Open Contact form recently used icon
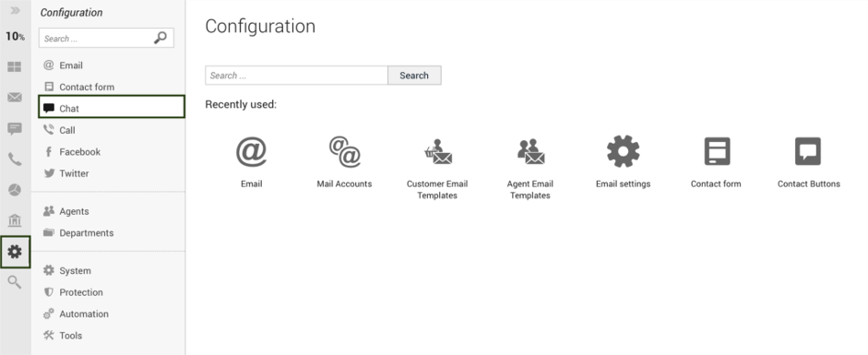The width and height of the screenshot is (868, 355). [x=717, y=151]
